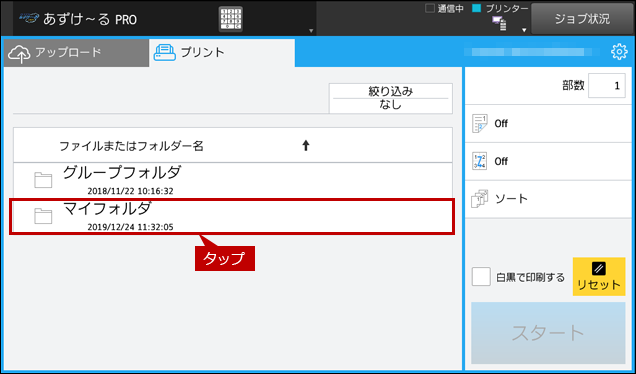Sort by name using the arrow
Screen dimensions: 636x374
click(x=306, y=146)
